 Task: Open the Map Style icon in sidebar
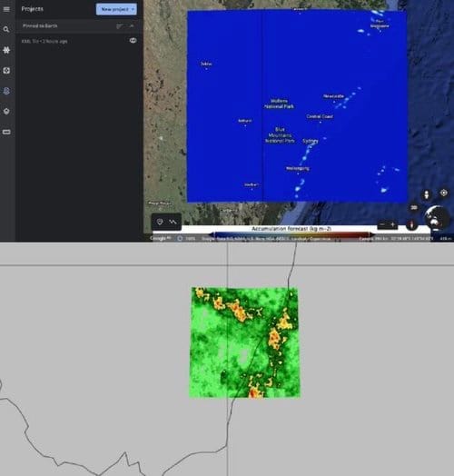click(x=6, y=111)
